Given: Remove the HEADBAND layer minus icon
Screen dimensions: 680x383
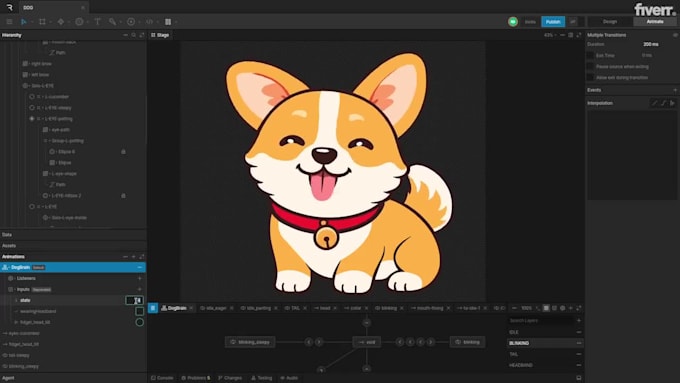Looking at the screenshot, I should pos(579,365).
